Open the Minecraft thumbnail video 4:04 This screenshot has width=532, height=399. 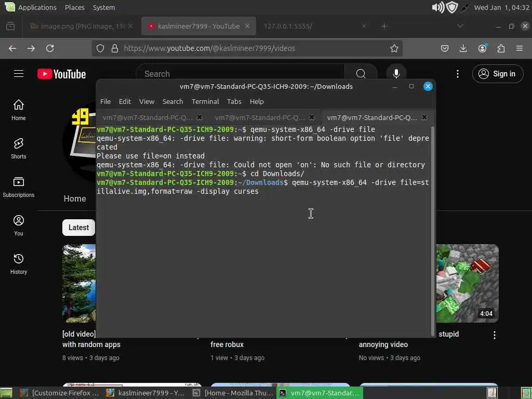coord(468,283)
